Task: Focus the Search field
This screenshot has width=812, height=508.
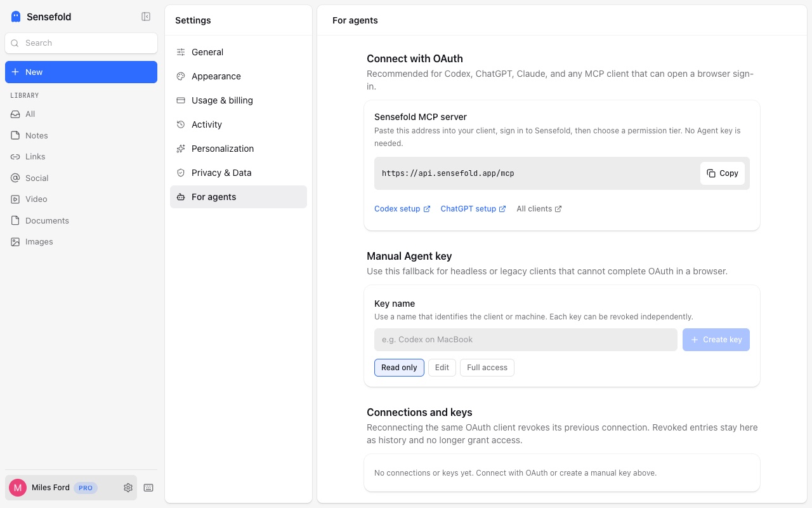Action: click(x=81, y=43)
